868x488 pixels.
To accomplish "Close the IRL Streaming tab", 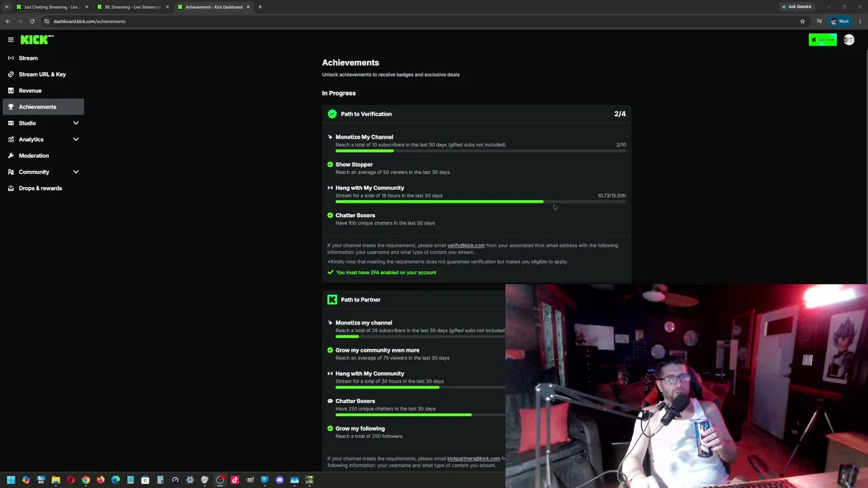I will click(167, 7).
